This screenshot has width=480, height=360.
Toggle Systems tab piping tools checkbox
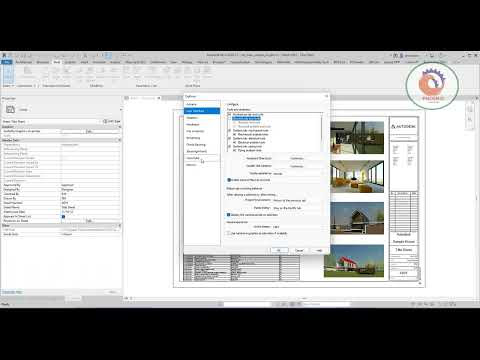point(229,146)
